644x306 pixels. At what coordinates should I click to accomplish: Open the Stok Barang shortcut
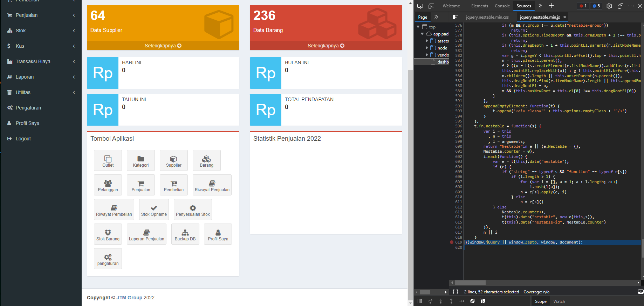(x=108, y=234)
